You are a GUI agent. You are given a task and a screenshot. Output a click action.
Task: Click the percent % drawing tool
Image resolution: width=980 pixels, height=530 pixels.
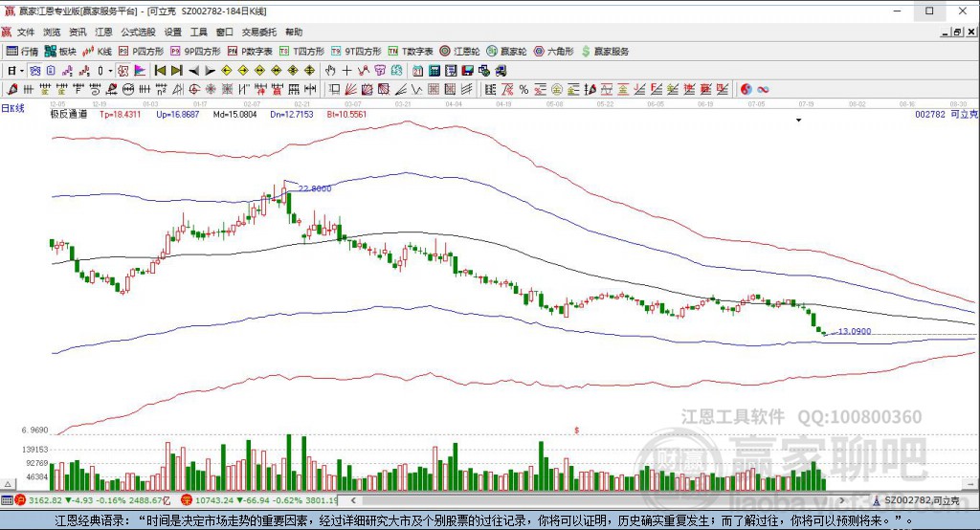point(523,89)
